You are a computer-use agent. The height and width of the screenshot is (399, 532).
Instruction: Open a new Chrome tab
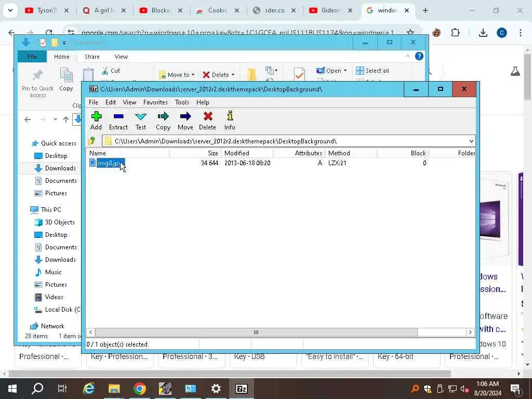pyautogui.click(x=425, y=10)
